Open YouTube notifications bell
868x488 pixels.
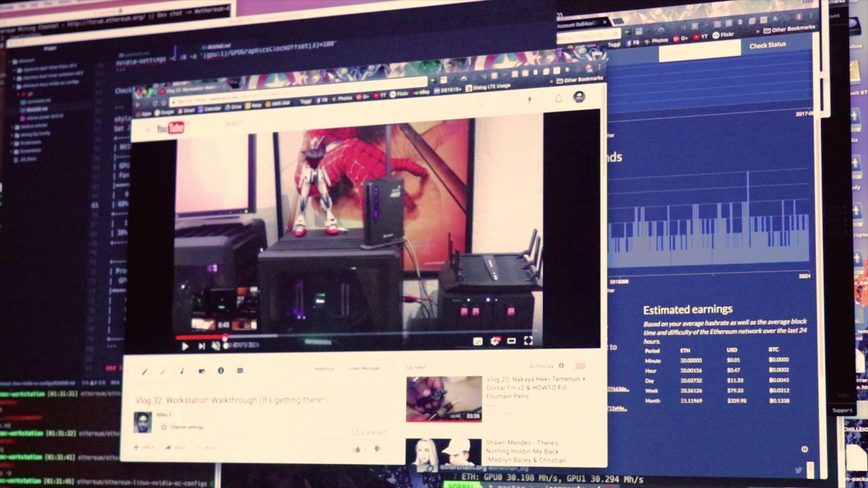click(x=558, y=98)
